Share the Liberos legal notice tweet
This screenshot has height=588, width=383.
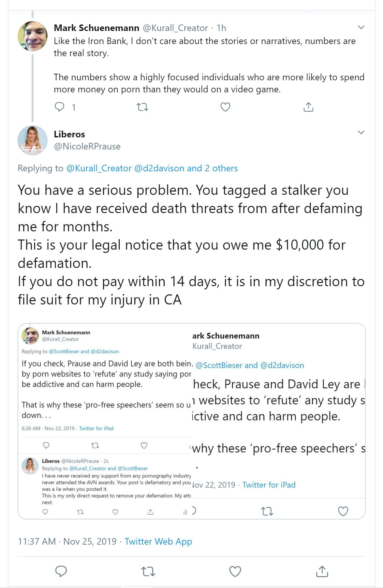[x=322, y=571]
